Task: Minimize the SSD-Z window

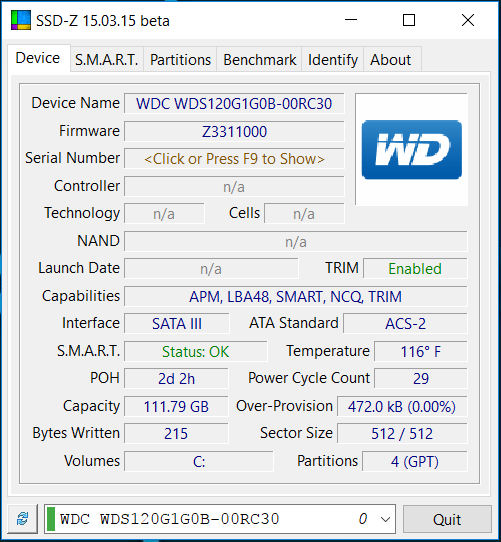Action: (351, 20)
